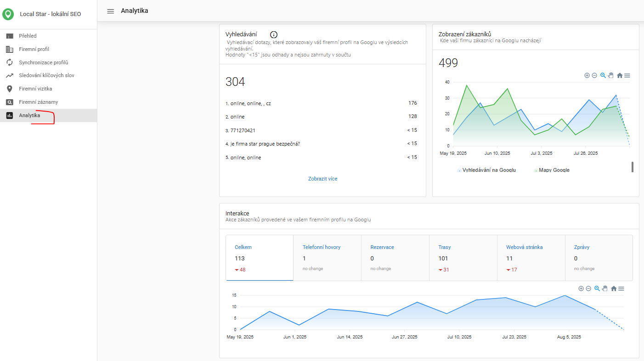This screenshot has height=361, width=644.
Task: Click the Aug 5, 2025 axis label
Action: tap(569, 337)
